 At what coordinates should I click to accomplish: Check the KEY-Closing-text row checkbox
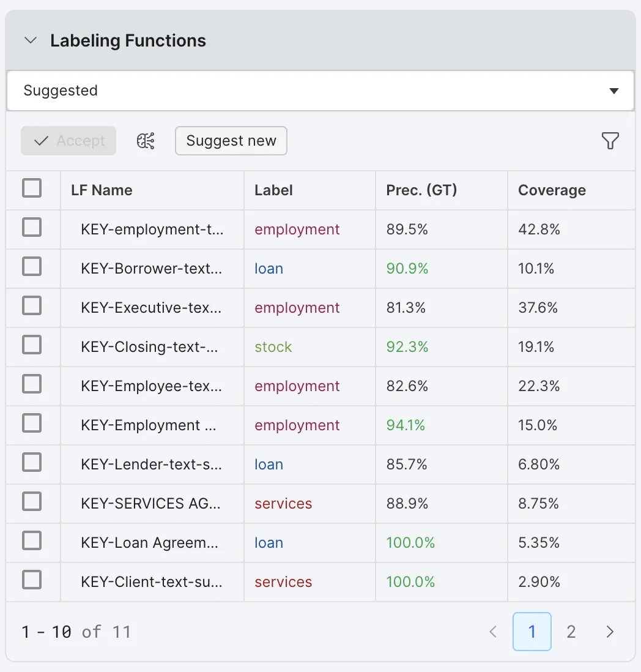[x=32, y=345]
